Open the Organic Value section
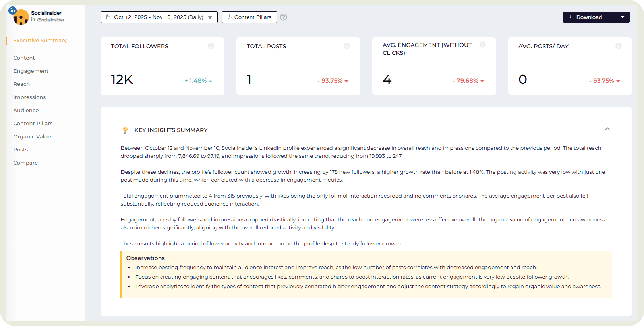The width and height of the screenshot is (644, 326). 32,136
